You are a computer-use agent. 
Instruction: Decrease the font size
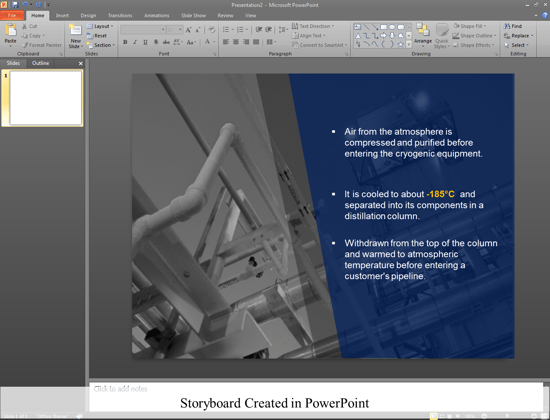[x=198, y=30]
